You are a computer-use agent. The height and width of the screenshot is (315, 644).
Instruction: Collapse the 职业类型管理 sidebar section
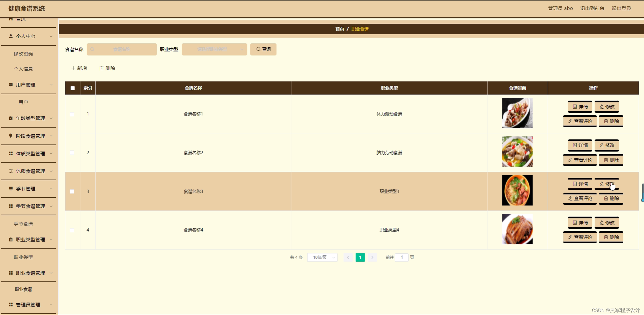[30, 239]
